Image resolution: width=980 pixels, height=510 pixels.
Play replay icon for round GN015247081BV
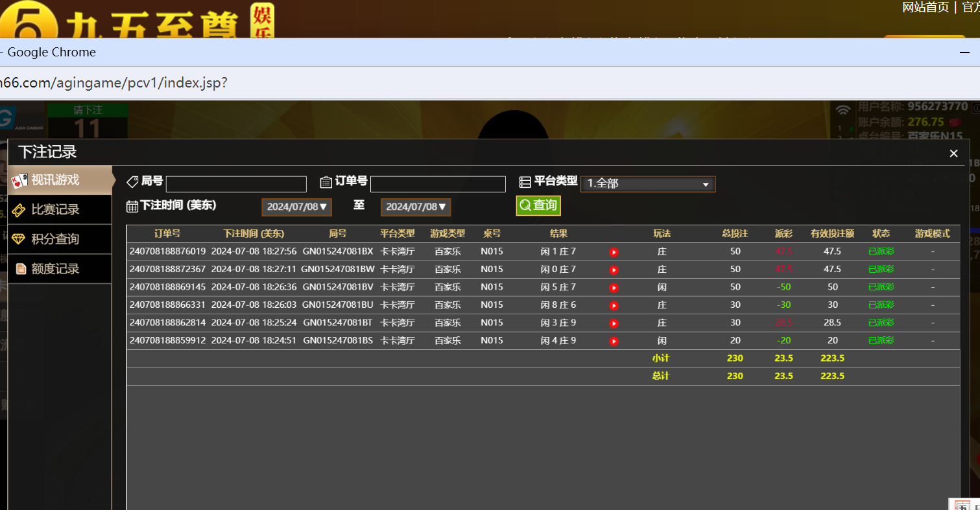[x=614, y=288]
